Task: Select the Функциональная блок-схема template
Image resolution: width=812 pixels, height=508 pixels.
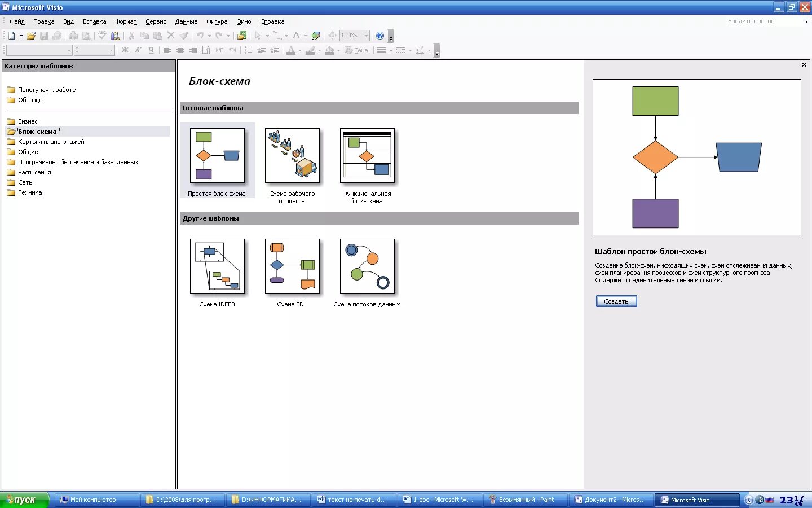Action: 367,156
